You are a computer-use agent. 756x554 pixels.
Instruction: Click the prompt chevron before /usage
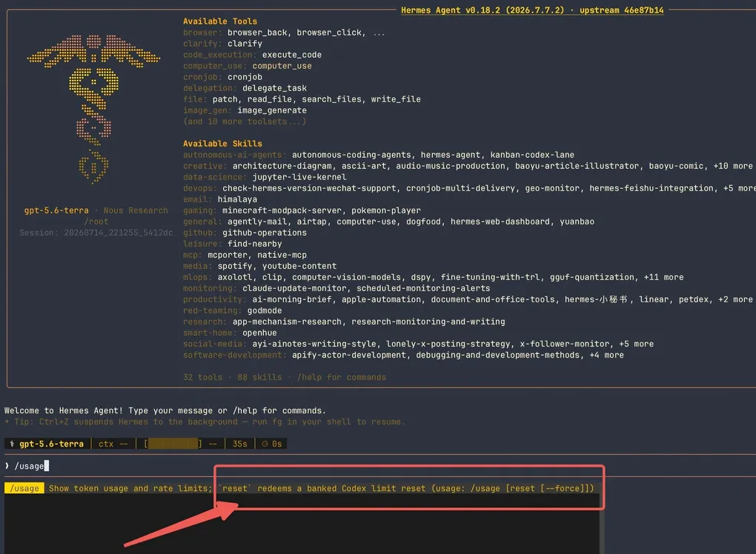click(x=7, y=466)
